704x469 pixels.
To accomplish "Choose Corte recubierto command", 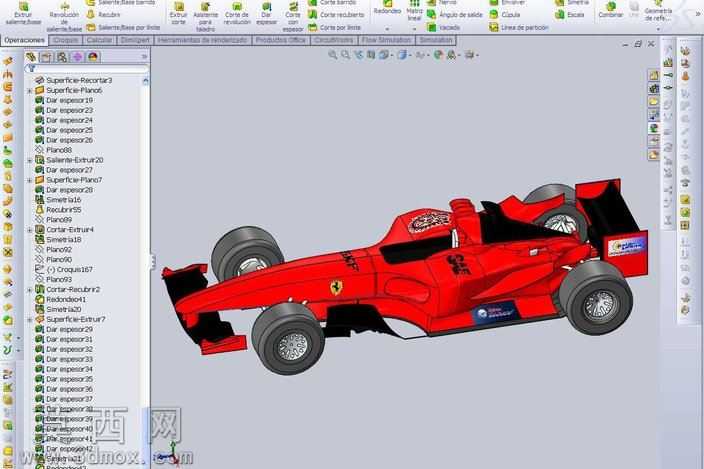I will click(336, 15).
